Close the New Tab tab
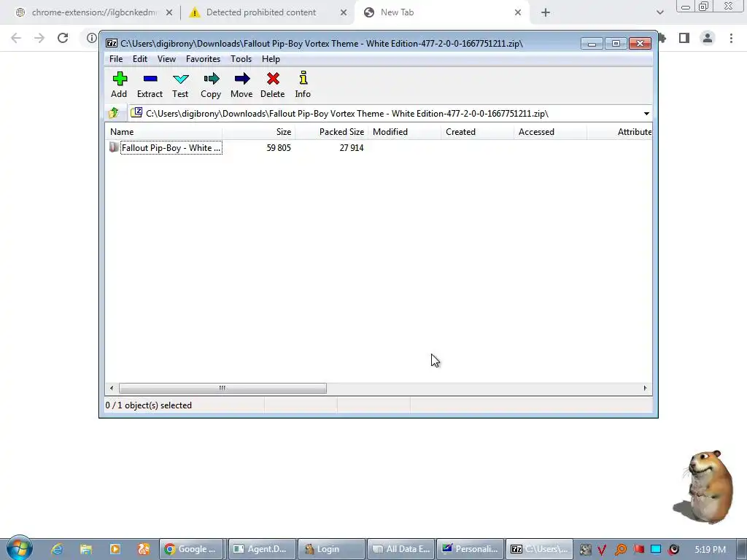747x560 pixels. (518, 13)
